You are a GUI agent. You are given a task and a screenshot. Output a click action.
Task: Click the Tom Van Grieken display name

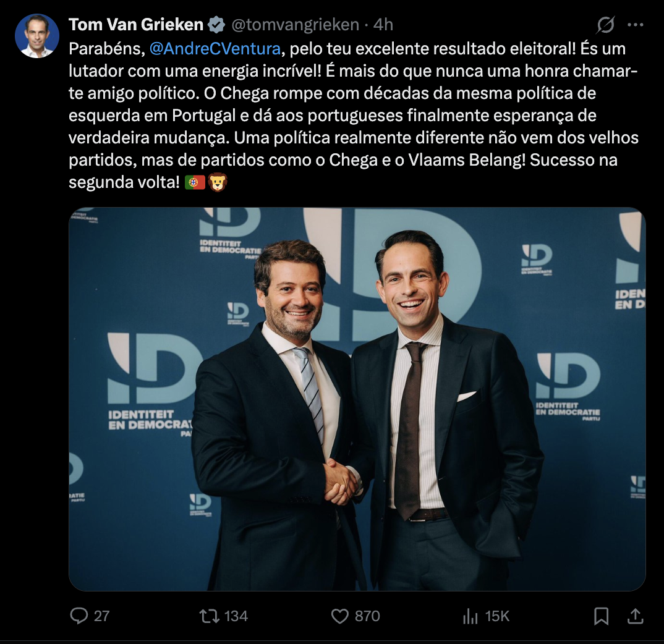tap(136, 25)
